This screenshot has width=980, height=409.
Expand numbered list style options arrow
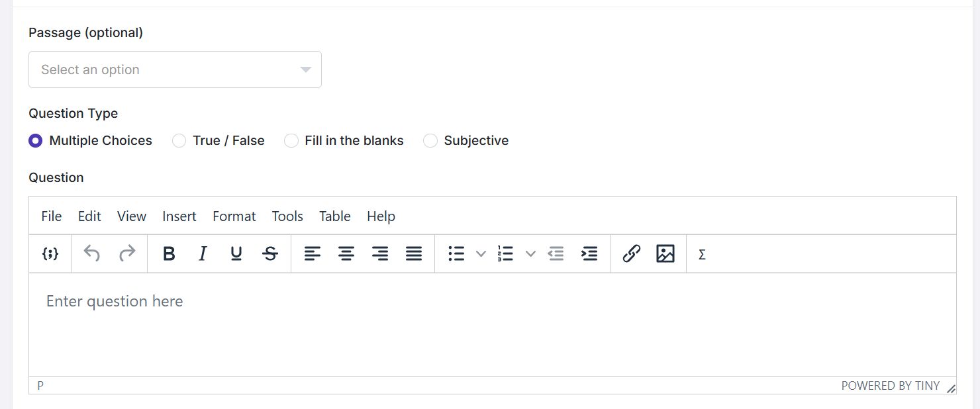(530, 253)
